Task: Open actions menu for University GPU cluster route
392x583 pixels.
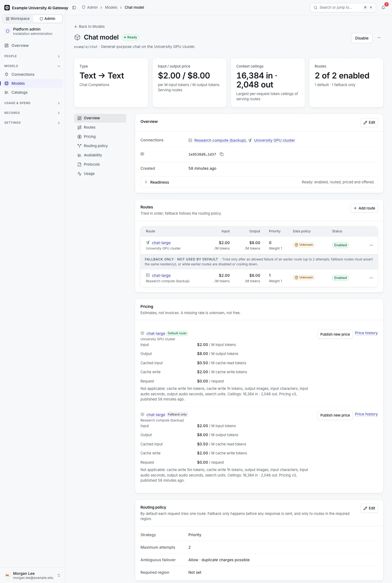Action: pos(371,245)
